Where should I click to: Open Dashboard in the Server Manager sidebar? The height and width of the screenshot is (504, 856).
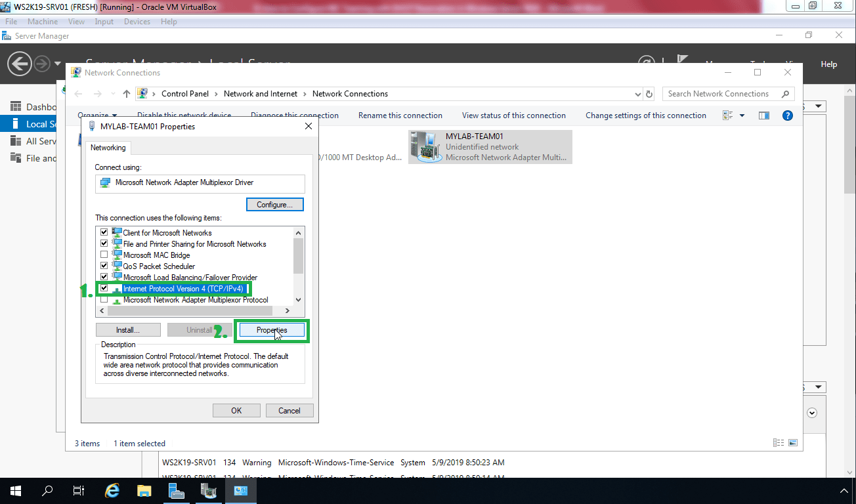[x=33, y=107]
